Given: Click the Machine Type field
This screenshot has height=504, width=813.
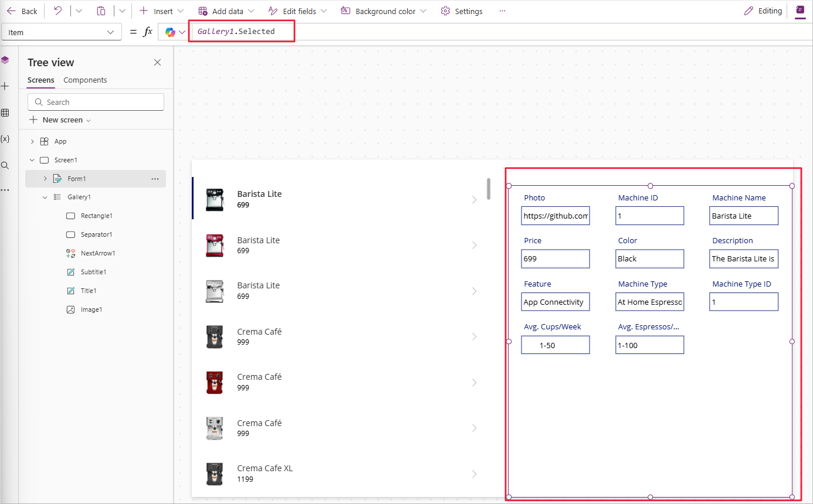Looking at the screenshot, I should 650,302.
